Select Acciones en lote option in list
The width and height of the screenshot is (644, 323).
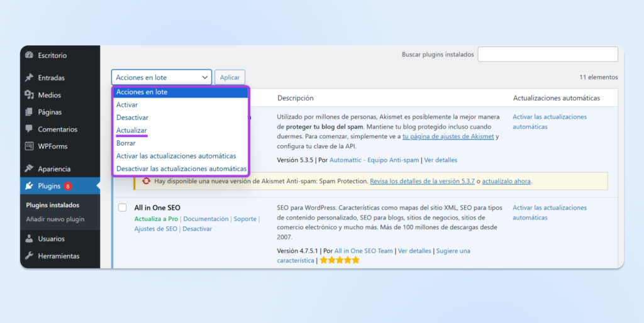coord(180,92)
